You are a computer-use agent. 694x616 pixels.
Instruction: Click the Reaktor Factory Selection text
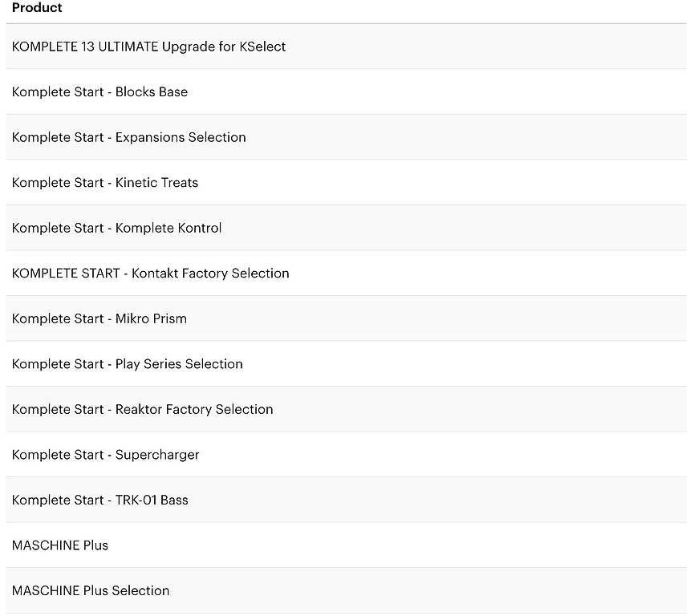click(194, 410)
